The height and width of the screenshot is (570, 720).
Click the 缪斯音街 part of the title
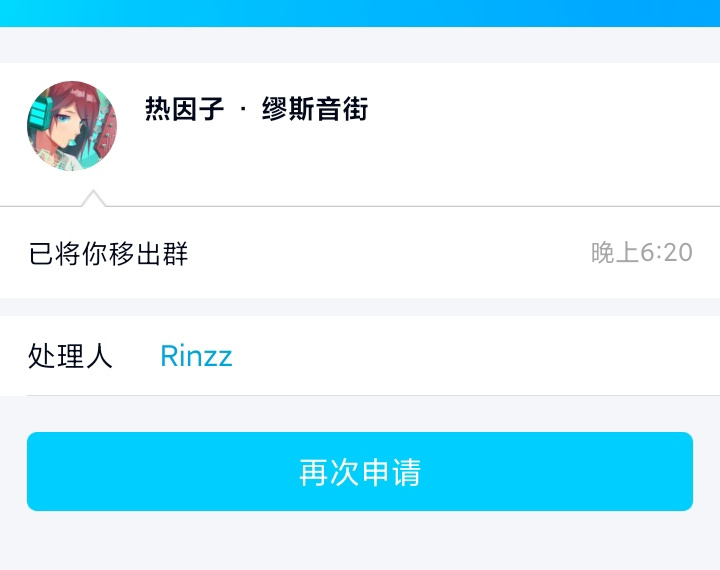(315, 109)
